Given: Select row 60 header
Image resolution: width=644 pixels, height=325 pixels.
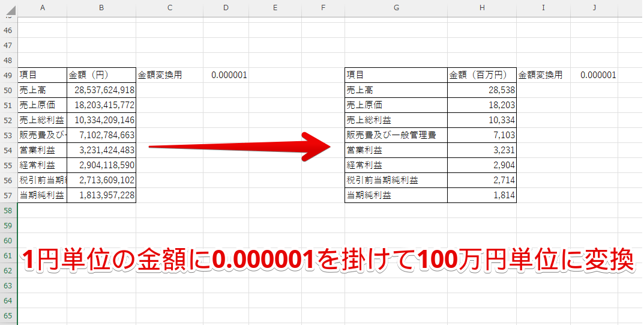Looking at the screenshot, I should pos(8,240).
